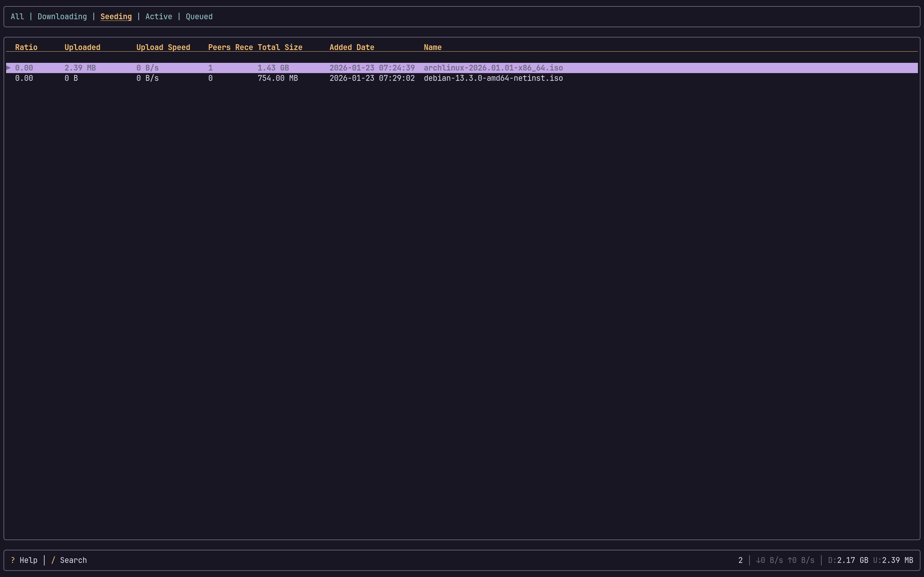The image size is (924, 577).
Task: Sort by Upload Speed column header
Action: pyautogui.click(x=163, y=47)
